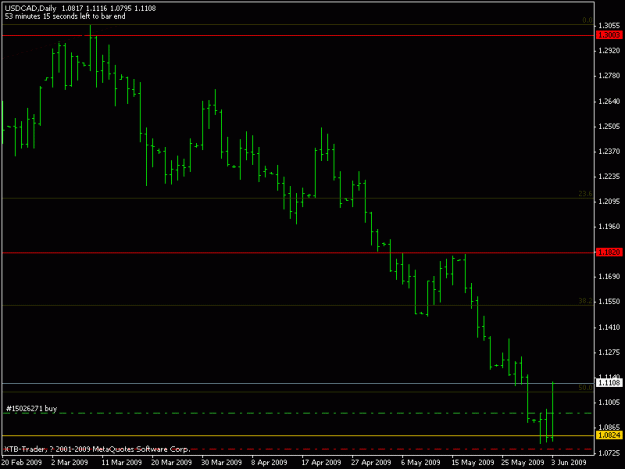This screenshot has width=625, height=469.
Task: Click the 1.1005 price scale value
Action: click(609, 402)
